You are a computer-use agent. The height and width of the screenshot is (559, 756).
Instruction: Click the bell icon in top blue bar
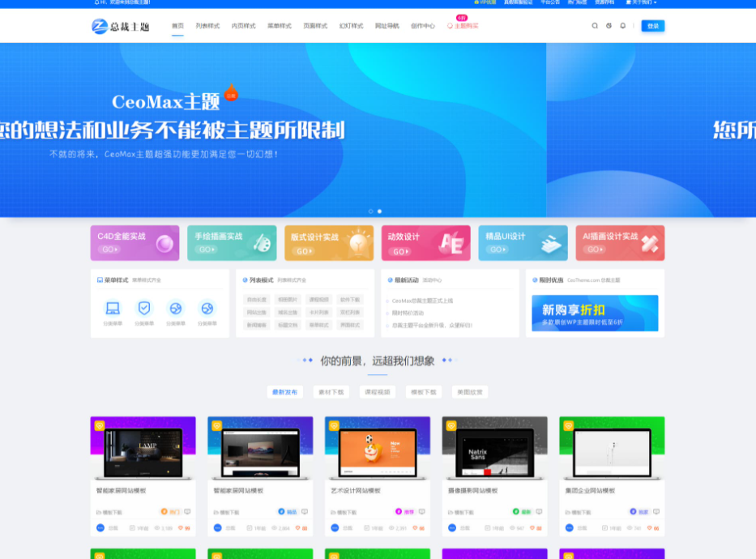(x=96, y=2)
